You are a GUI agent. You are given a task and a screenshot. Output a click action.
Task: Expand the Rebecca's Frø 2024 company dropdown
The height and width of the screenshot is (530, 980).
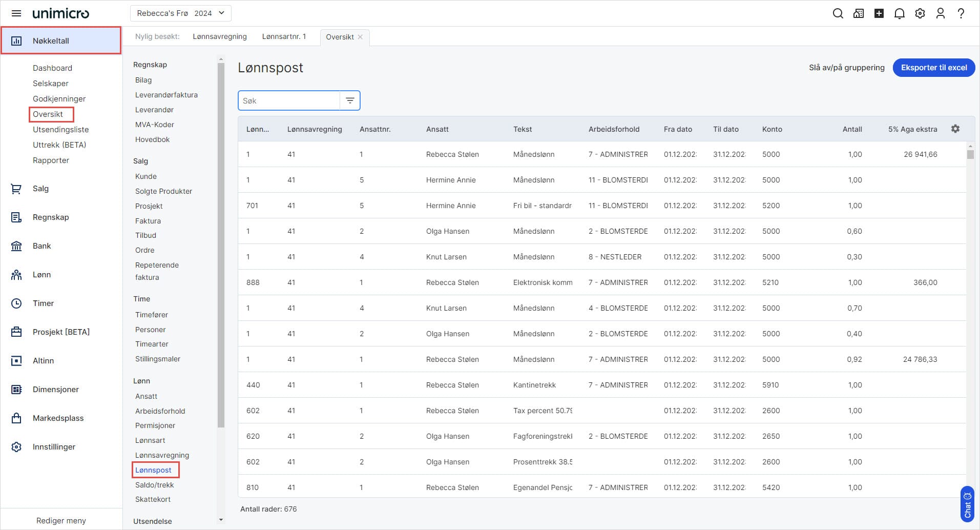tap(180, 13)
